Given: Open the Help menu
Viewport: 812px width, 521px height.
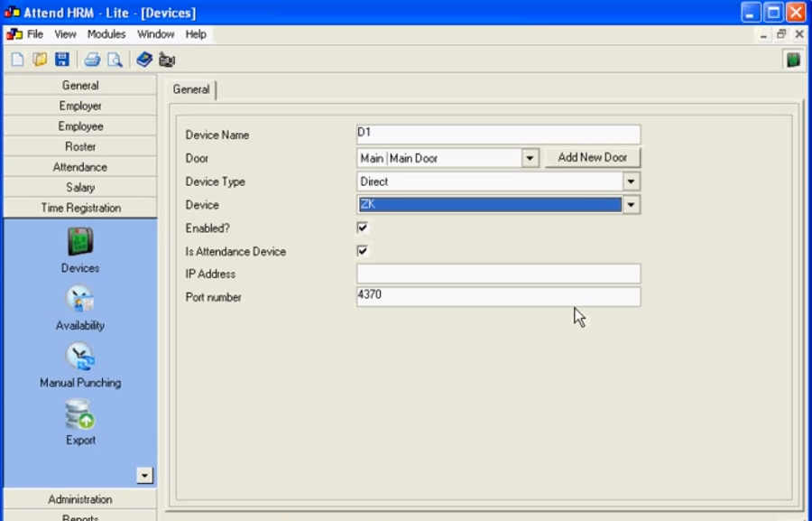Looking at the screenshot, I should [196, 34].
